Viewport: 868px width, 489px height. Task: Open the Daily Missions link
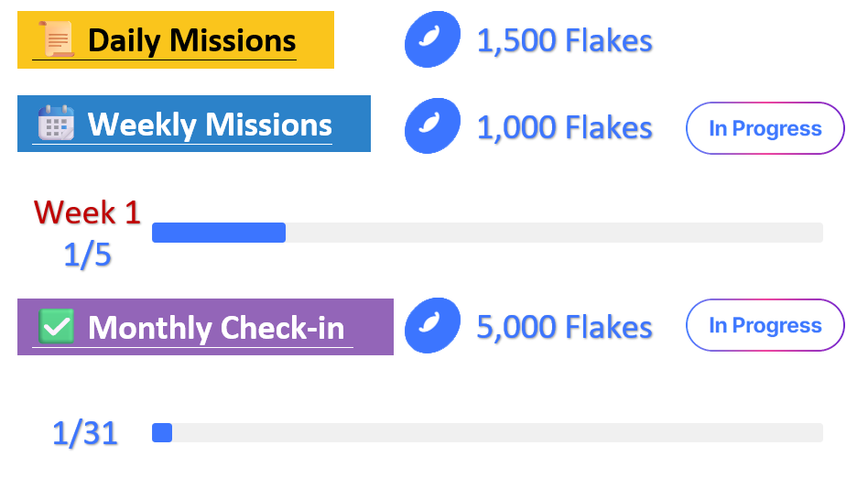tap(191, 41)
